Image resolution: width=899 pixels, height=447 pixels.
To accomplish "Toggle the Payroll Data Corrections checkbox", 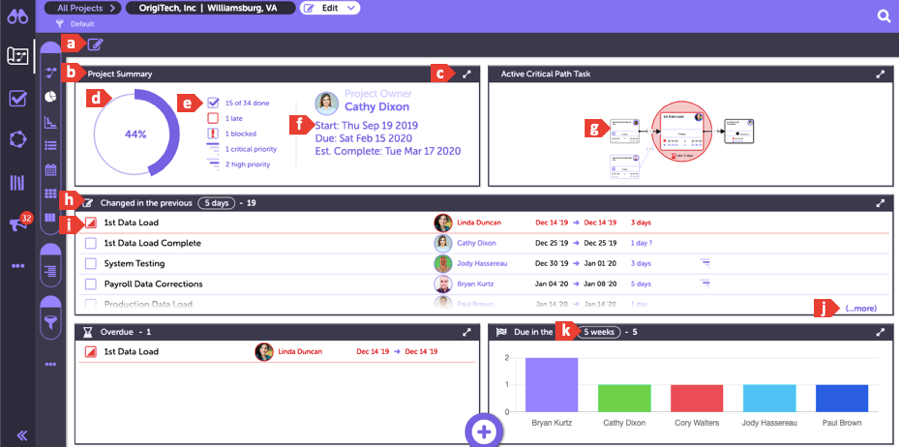I will pyautogui.click(x=90, y=284).
